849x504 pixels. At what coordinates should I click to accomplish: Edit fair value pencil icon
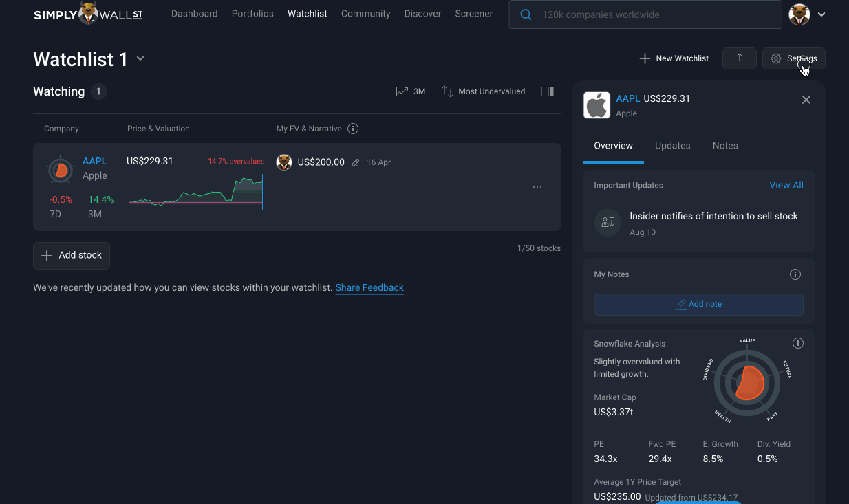[x=355, y=163]
